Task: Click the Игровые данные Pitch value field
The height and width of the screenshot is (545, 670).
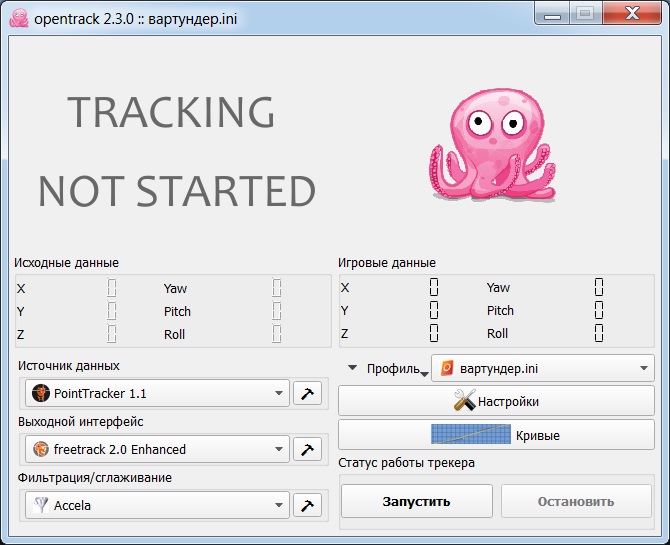Action: [x=599, y=310]
